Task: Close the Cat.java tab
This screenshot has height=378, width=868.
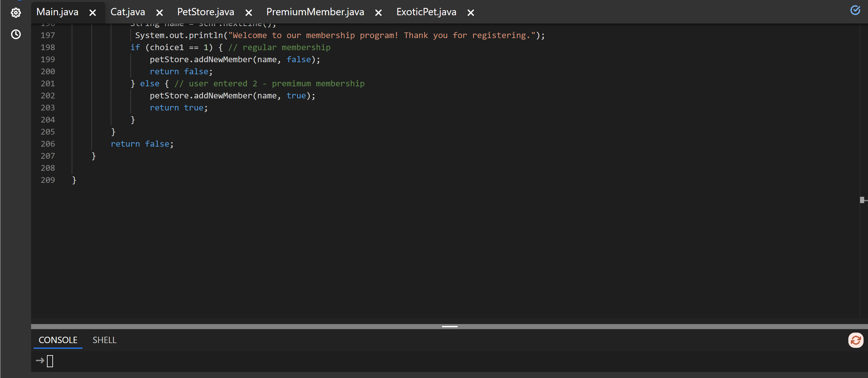Action: coord(160,13)
